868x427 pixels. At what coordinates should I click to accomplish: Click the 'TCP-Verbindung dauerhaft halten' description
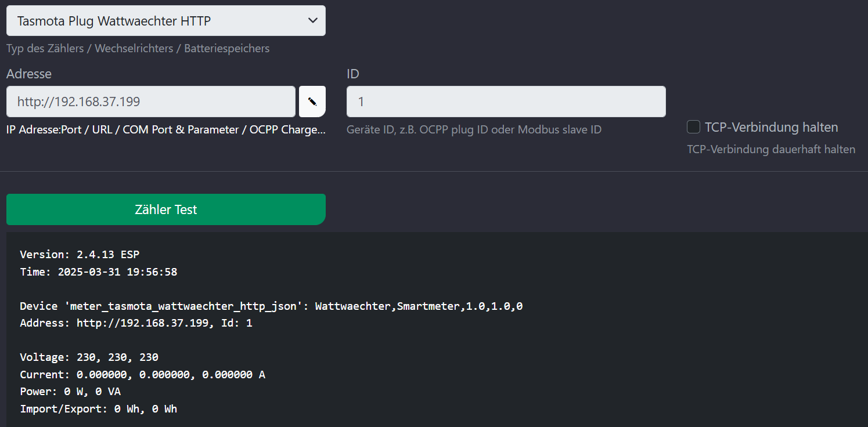tap(771, 149)
